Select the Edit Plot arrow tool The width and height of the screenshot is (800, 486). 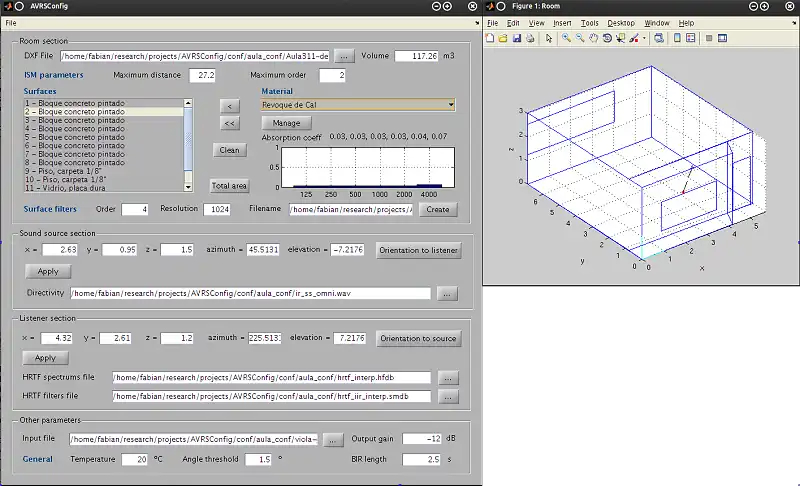pos(549,38)
